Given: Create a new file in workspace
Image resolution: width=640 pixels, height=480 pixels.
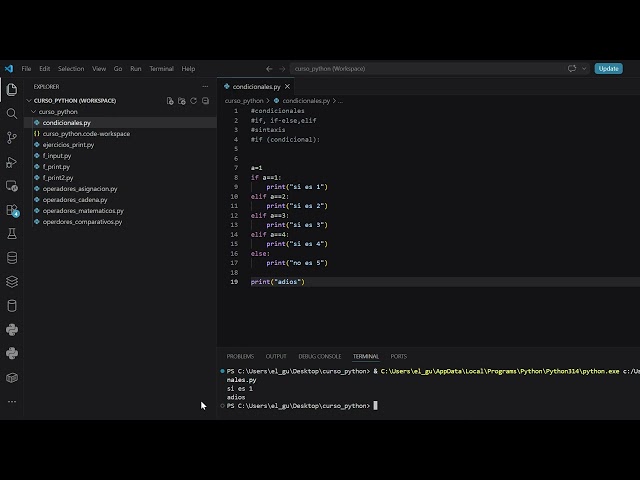Looking at the screenshot, I should click(170, 101).
